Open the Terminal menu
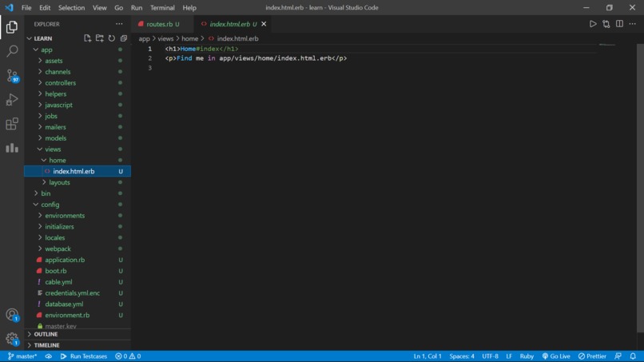644x362 pixels. [x=162, y=7]
